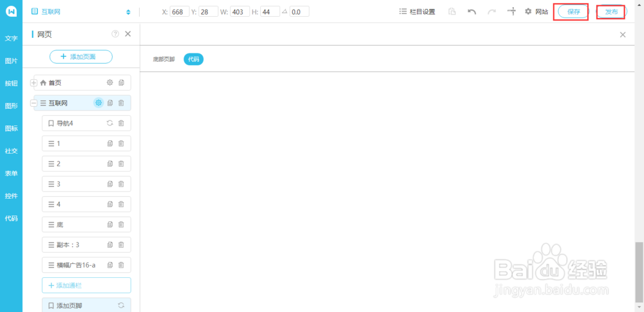The height and width of the screenshot is (312, 644).
Task: Open the 图片 (Image) sidebar tool
Action: point(11,60)
